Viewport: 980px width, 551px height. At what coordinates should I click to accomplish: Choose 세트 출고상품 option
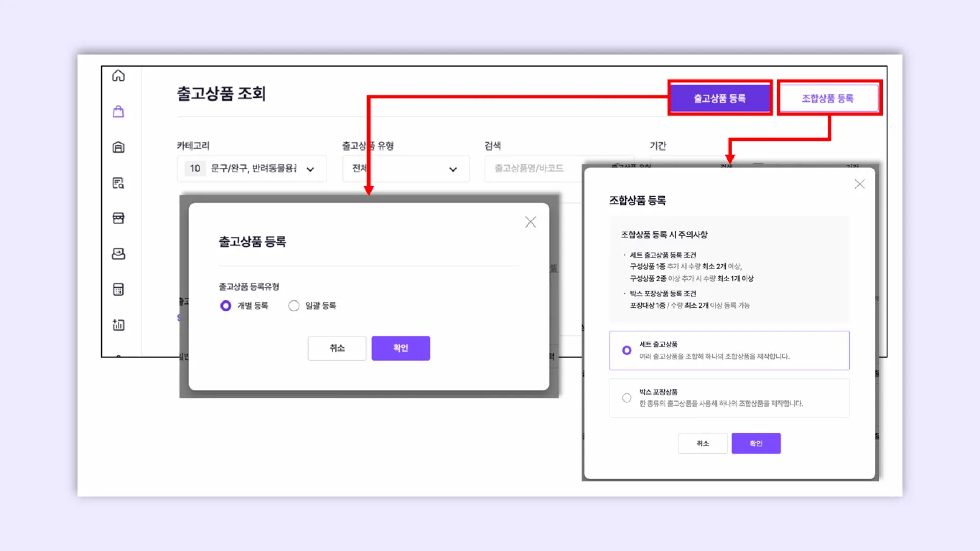tap(627, 350)
